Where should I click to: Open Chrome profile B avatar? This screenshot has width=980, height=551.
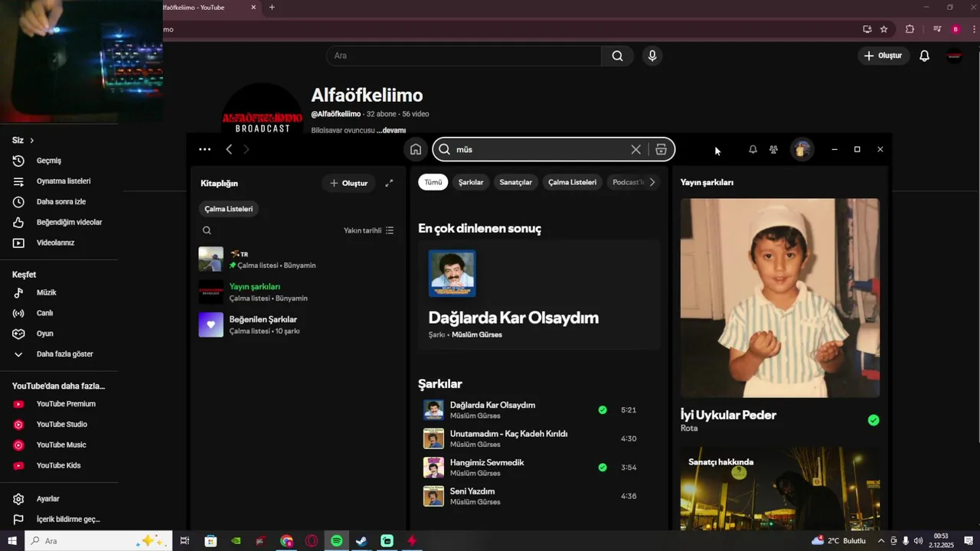click(955, 29)
